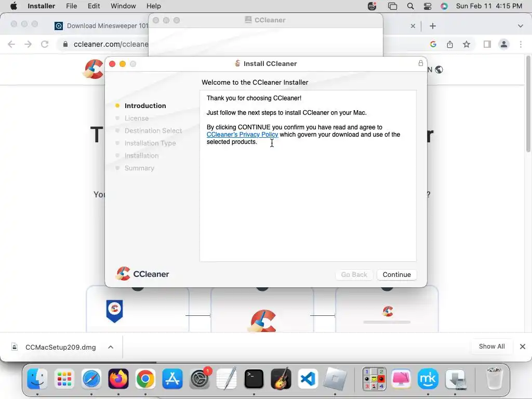Screen dimensions: 532x399
Task: Open App Store from the Dock
Action: (172, 379)
